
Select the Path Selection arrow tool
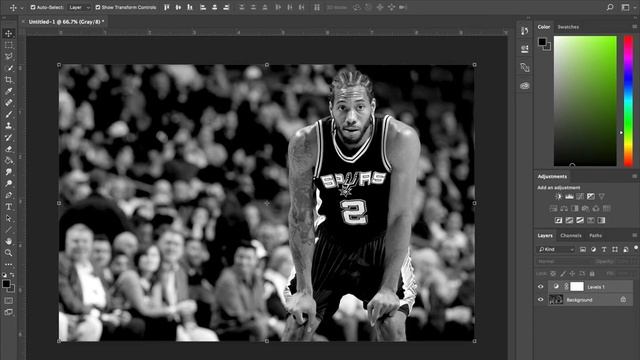click(9, 218)
